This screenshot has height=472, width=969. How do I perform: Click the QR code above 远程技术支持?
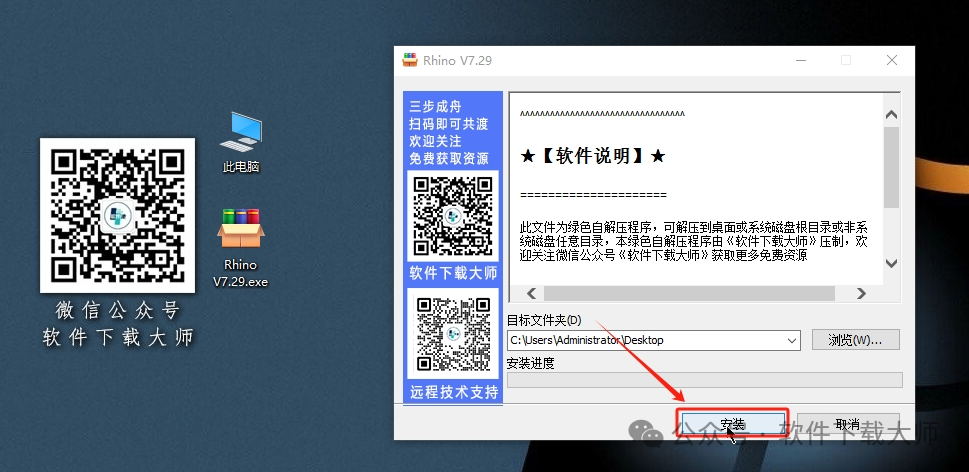tap(453, 334)
